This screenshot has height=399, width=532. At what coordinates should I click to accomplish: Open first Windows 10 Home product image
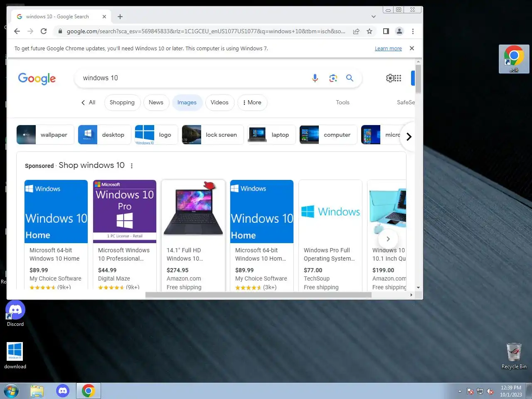point(56,212)
